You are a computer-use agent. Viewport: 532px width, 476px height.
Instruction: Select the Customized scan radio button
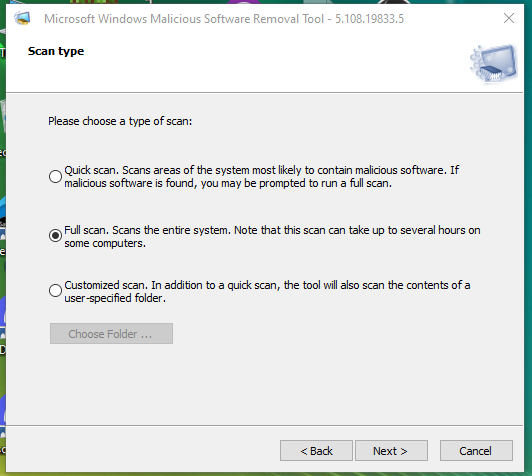click(55, 290)
